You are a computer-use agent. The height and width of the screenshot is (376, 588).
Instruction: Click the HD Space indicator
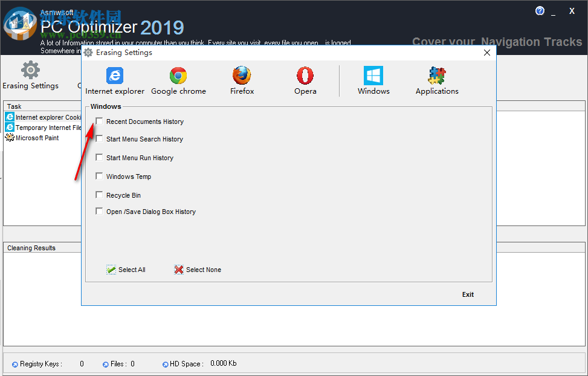164,364
